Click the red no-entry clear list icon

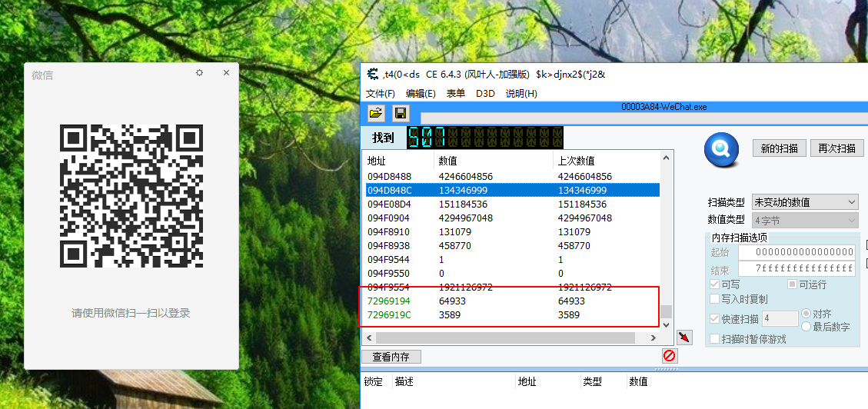click(x=670, y=356)
